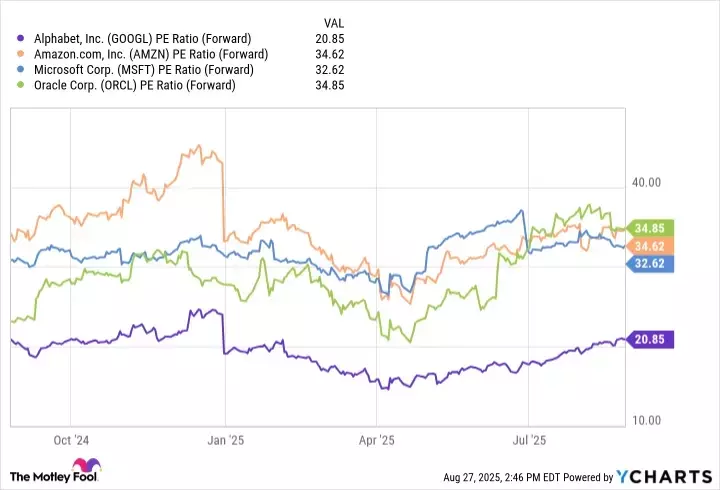
Task: Click the purple 20.85 end-value flag
Action: (649, 340)
